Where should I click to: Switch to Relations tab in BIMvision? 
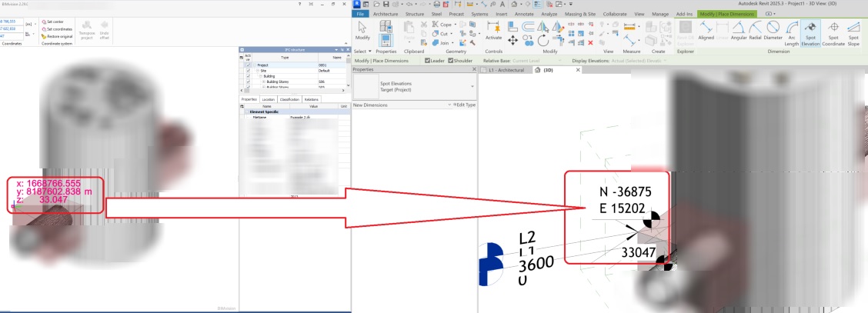[x=311, y=99]
